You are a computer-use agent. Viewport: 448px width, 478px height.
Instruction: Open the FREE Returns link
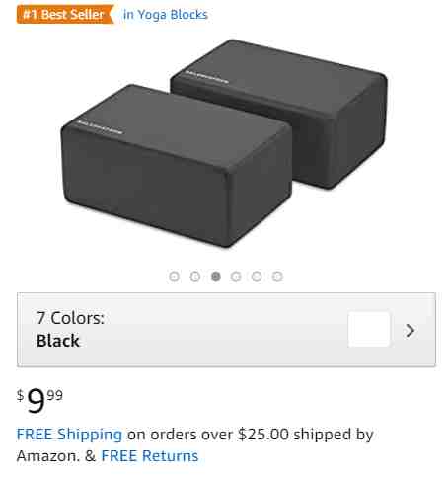pos(150,456)
